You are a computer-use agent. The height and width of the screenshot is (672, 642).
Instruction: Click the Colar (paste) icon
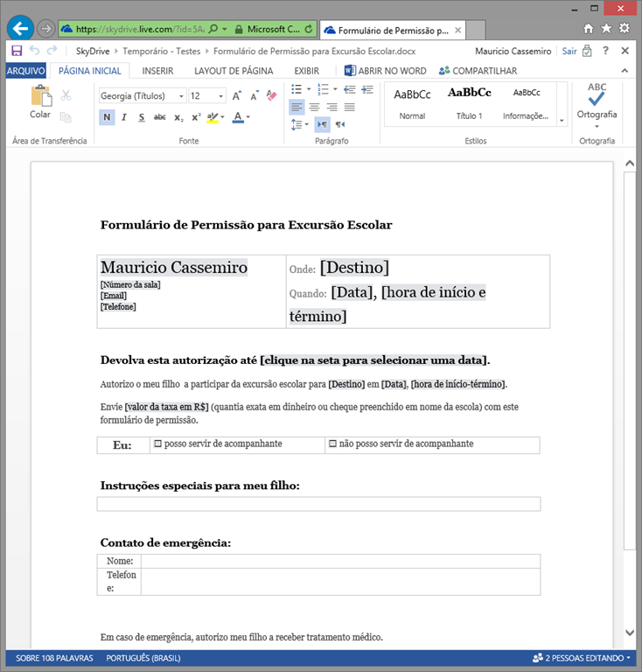point(40,96)
